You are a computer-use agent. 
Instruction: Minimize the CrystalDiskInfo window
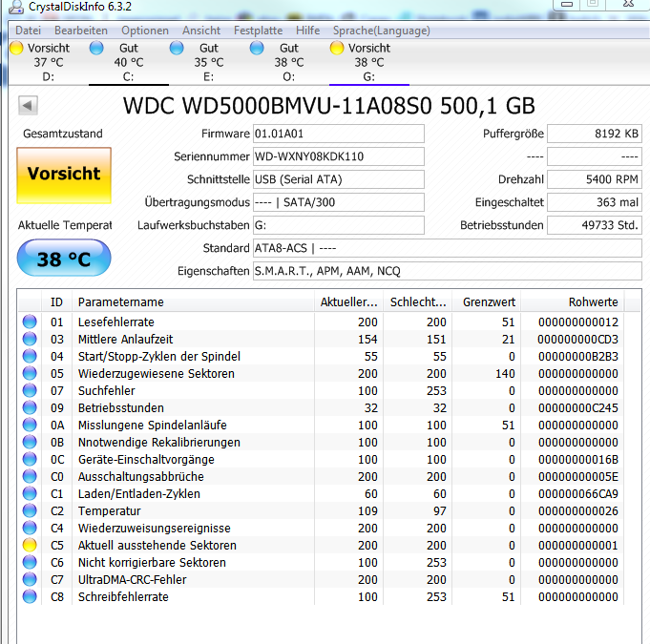566,4
